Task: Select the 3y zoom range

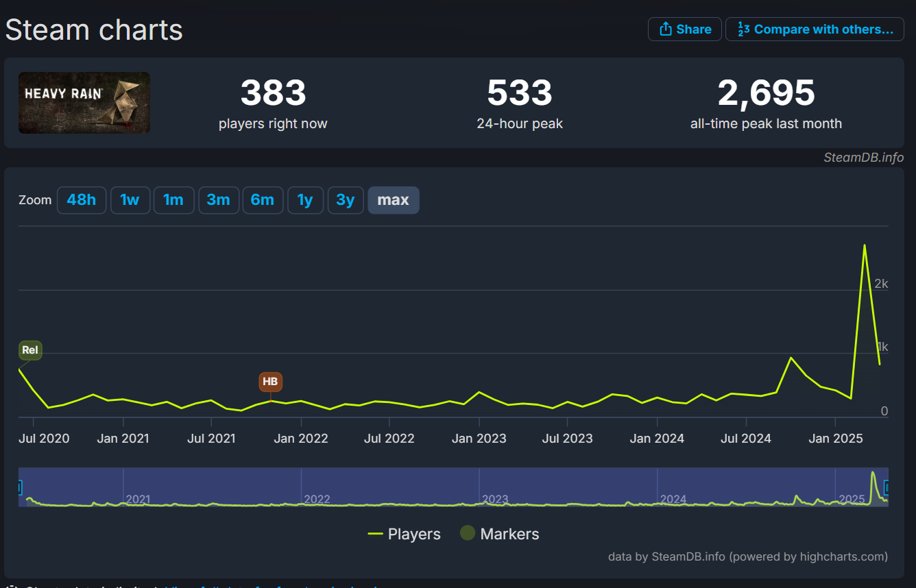Action: (346, 200)
